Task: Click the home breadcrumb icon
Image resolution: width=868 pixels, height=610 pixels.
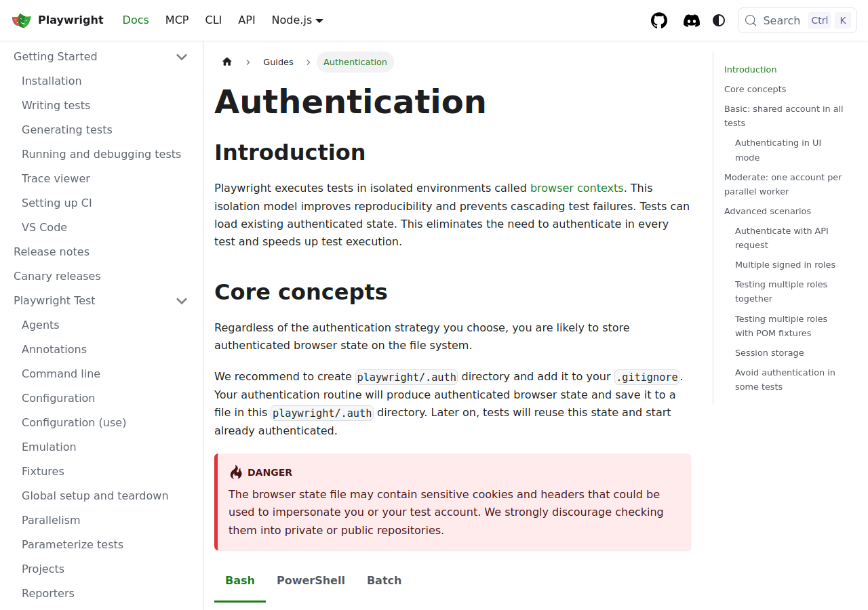Action: (x=227, y=62)
